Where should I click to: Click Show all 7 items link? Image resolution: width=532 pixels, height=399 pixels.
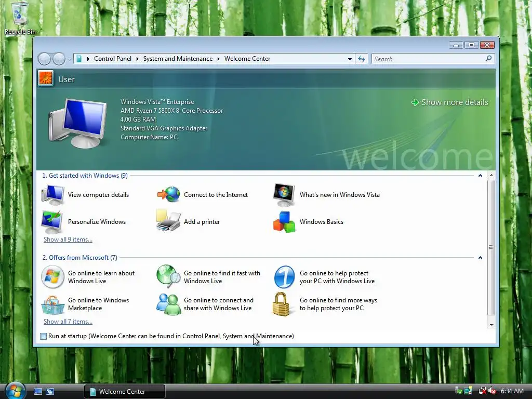click(68, 322)
